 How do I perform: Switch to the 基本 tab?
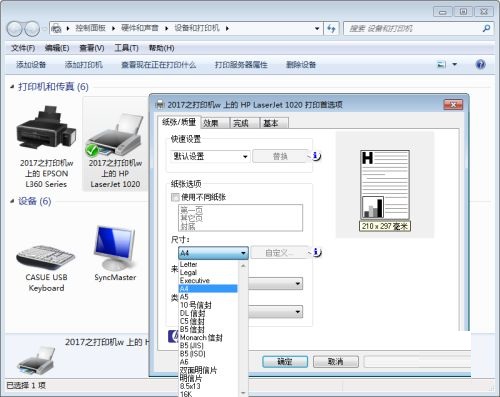coord(274,123)
